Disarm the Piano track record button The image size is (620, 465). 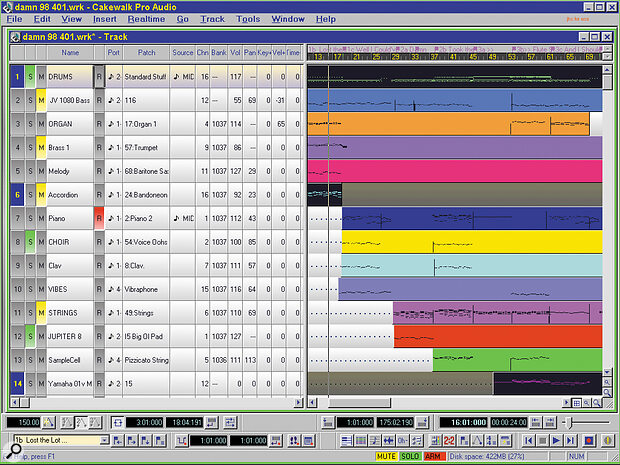[99, 218]
